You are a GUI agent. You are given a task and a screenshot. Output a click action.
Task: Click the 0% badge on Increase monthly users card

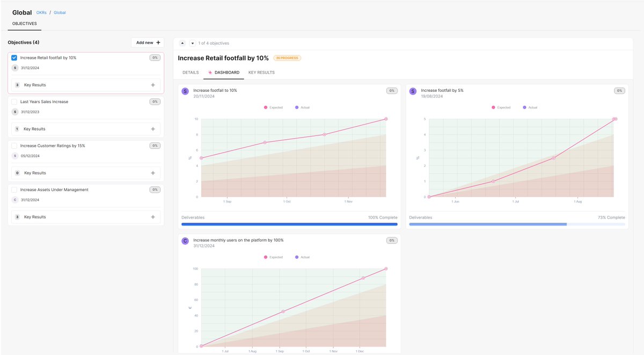coord(392,241)
